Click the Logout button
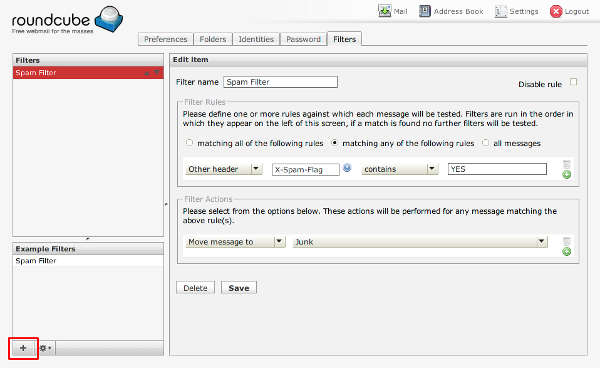 (x=569, y=11)
